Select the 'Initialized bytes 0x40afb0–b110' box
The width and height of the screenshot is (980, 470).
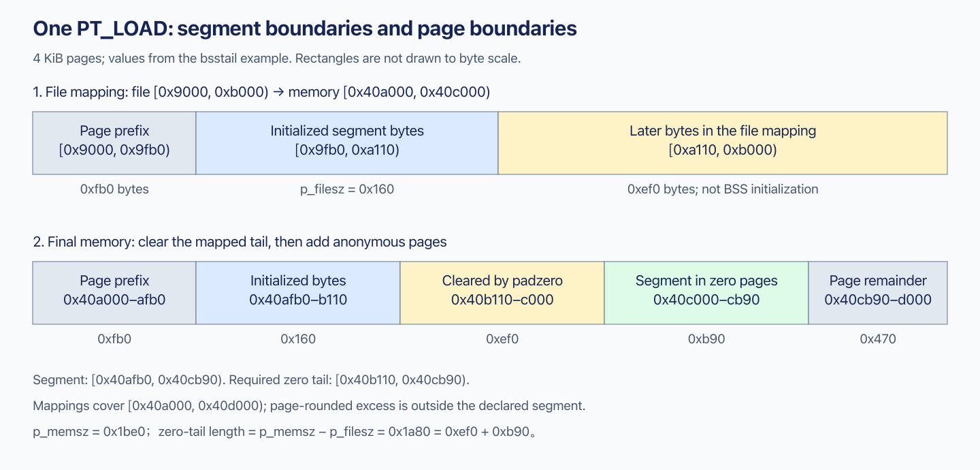pos(298,293)
